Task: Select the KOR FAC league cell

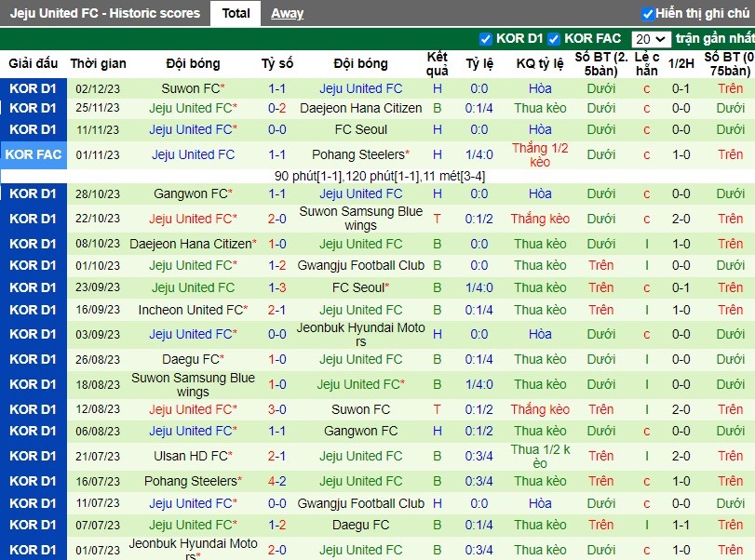Action: pos(34,155)
